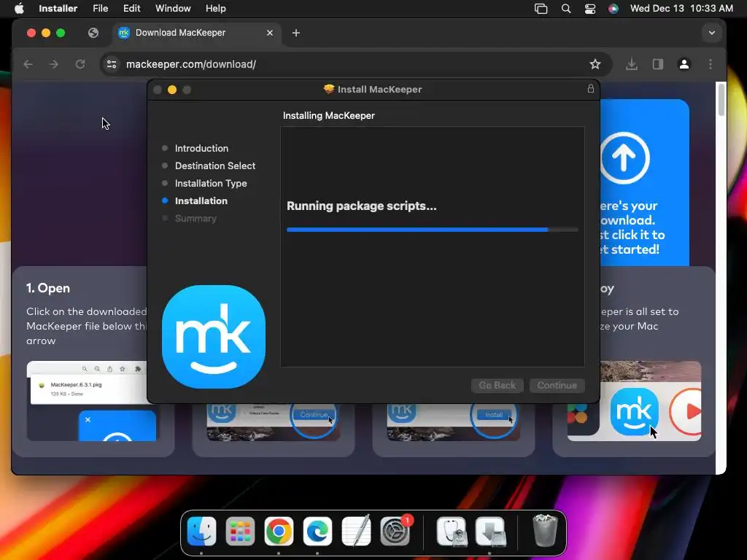Click the webpage Install step thumbnail
Screen dimensions: 747x560
pos(453,422)
